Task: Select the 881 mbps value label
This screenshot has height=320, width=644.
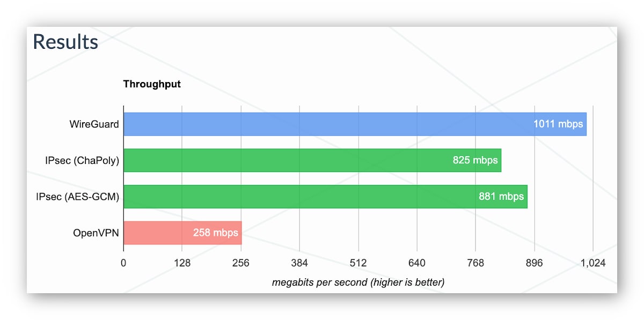Action: click(501, 196)
